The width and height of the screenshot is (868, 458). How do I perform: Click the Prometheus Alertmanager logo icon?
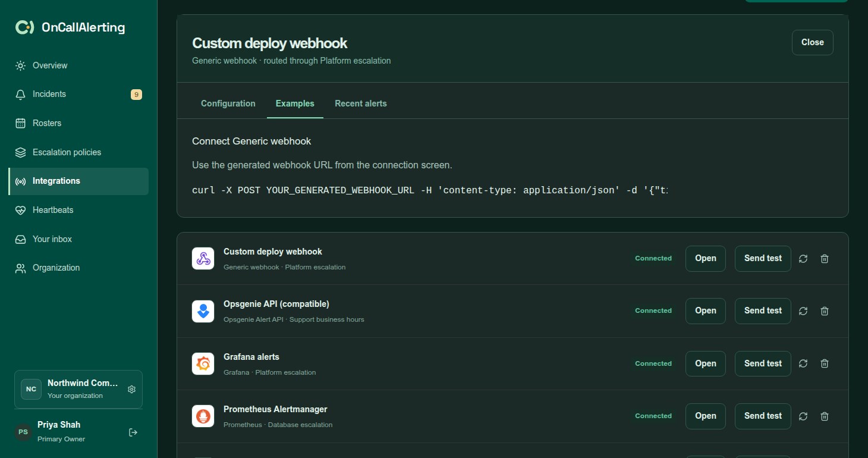click(203, 416)
